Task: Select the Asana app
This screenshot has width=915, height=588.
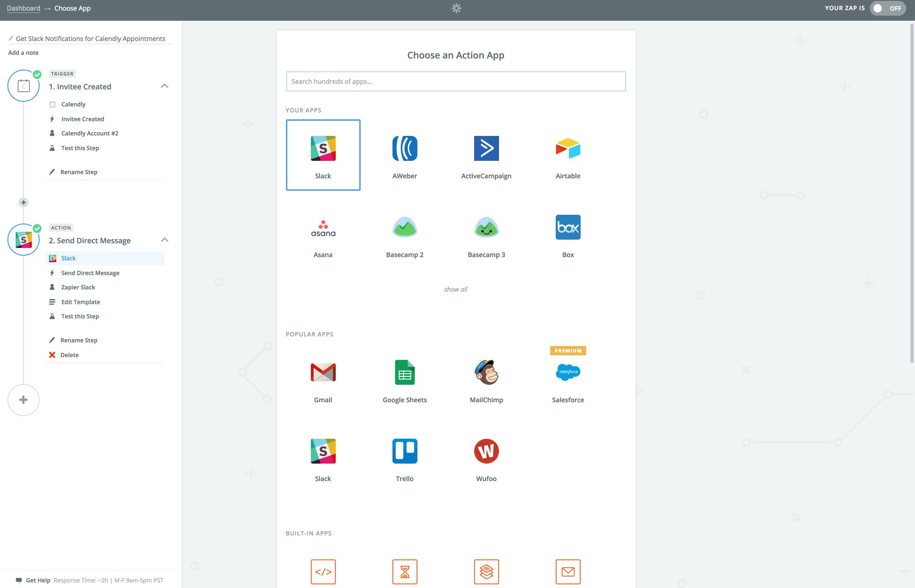Action: tap(323, 228)
